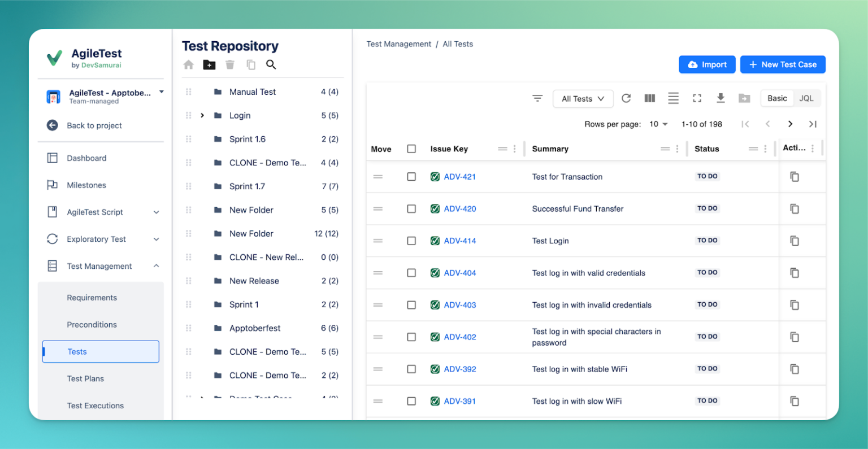The image size is (868, 449).
Task: Expand the Login folder
Action: click(202, 116)
